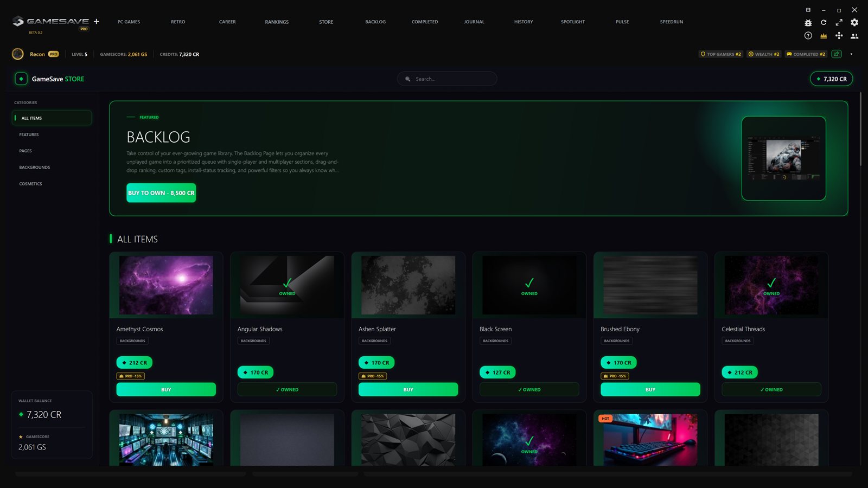Open the Speedrun tab
Image resolution: width=868 pixels, height=488 pixels.
[x=672, y=22]
